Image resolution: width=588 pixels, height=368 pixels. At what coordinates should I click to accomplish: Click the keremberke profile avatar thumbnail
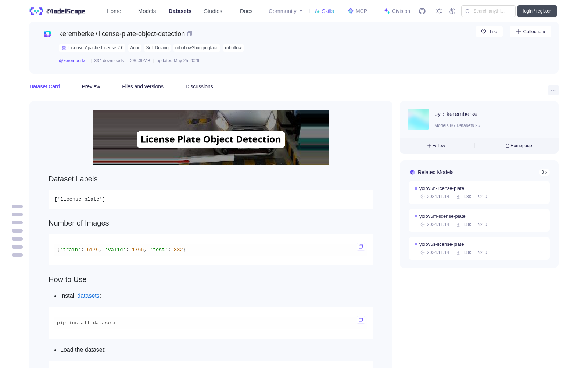[x=418, y=119]
